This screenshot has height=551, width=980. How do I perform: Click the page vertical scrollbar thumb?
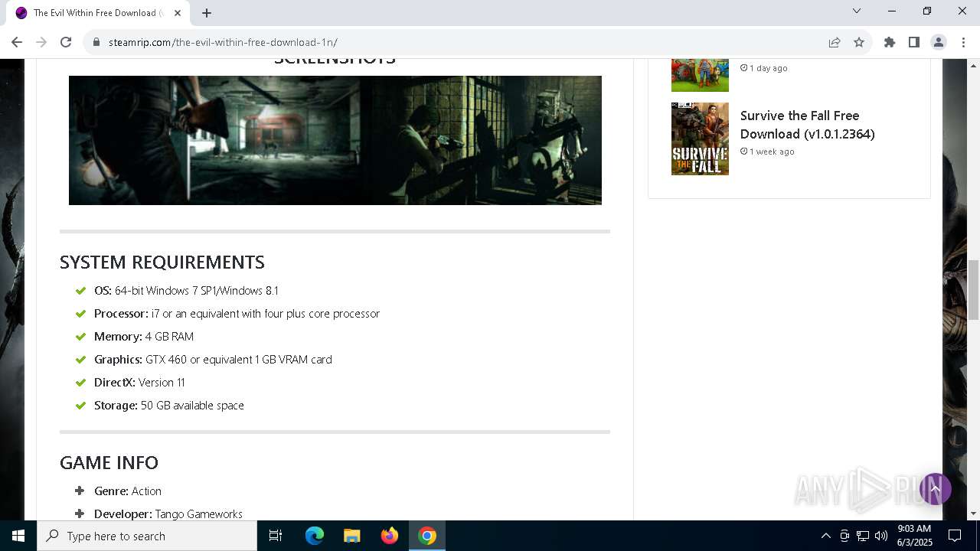(974, 289)
